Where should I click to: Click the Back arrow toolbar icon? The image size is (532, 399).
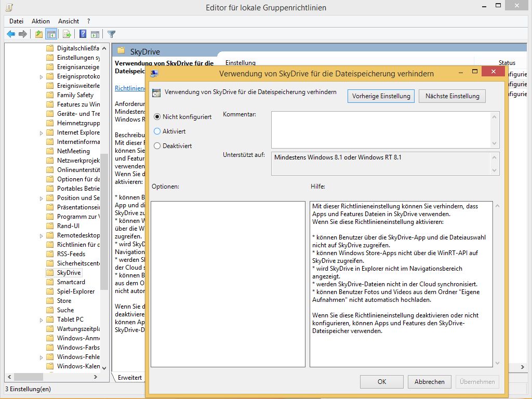coord(11,34)
